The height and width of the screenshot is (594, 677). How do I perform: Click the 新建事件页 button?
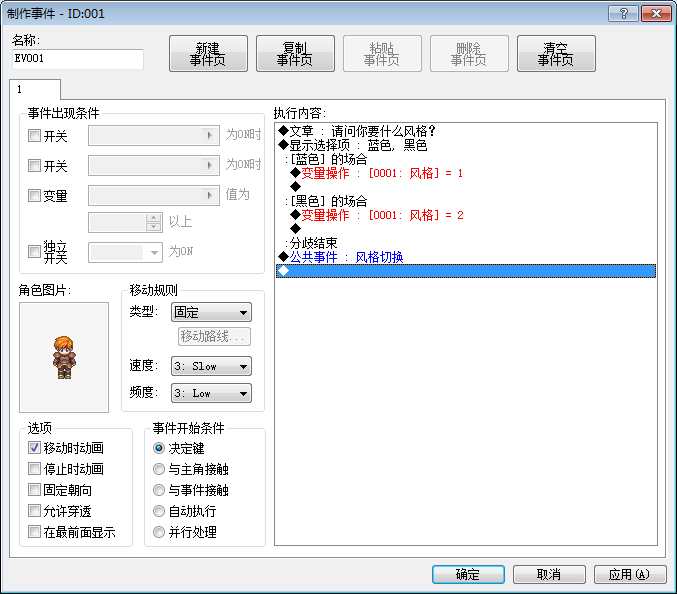[x=208, y=54]
